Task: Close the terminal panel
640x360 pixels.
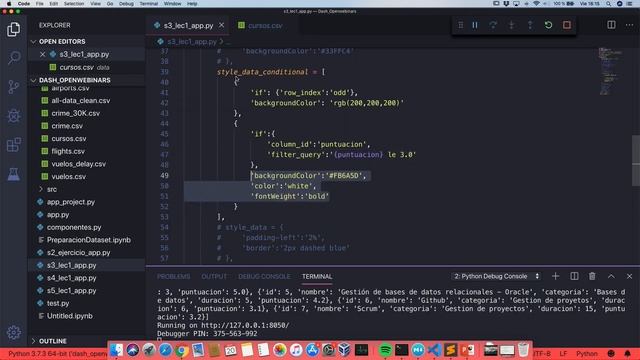Action: tap(629, 276)
